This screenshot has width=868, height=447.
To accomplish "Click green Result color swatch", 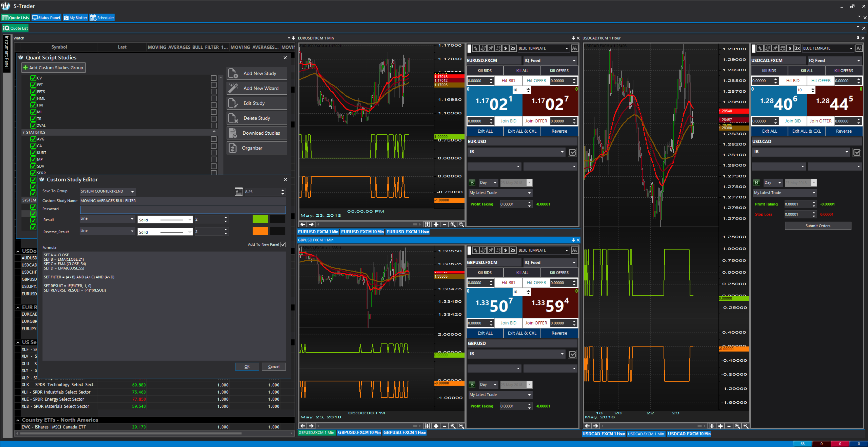I will click(260, 219).
